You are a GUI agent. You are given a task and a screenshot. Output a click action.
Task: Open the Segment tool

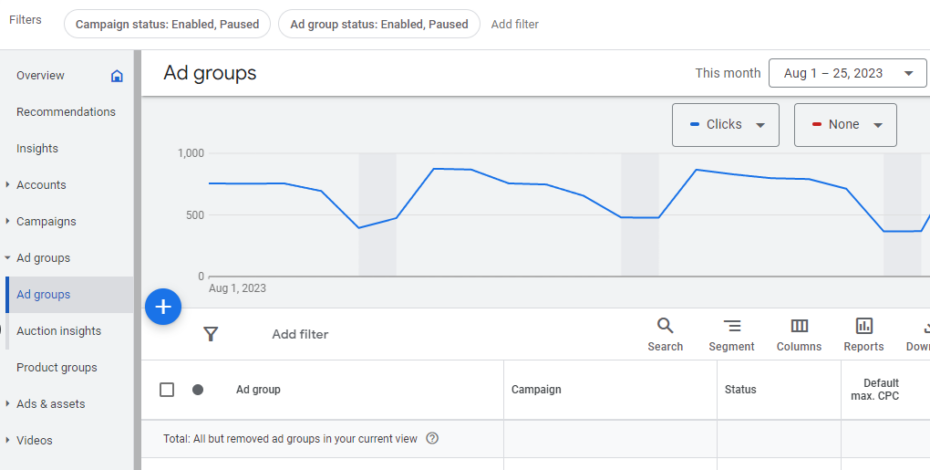tap(731, 335)
